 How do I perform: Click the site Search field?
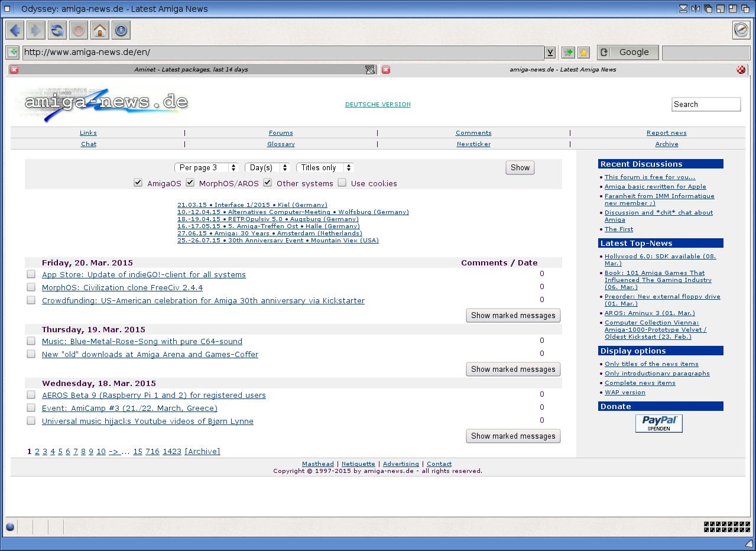click(x=706, y=104)
